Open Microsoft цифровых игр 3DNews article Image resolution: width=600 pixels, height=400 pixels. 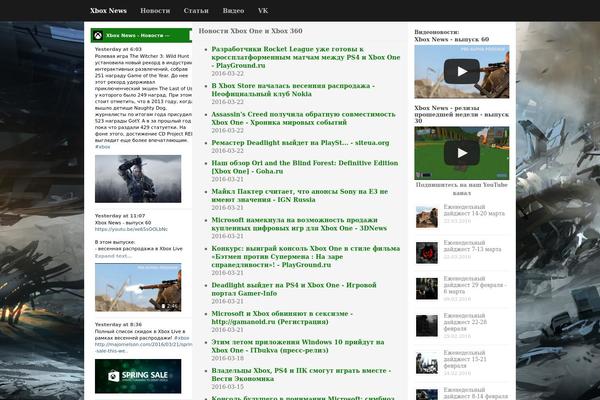click(299, 224)
